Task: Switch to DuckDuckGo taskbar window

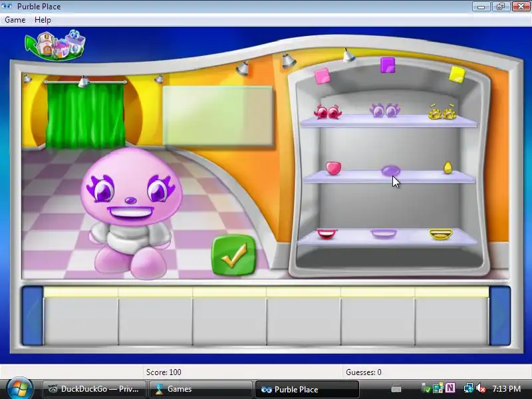Action: click(94, 389)
